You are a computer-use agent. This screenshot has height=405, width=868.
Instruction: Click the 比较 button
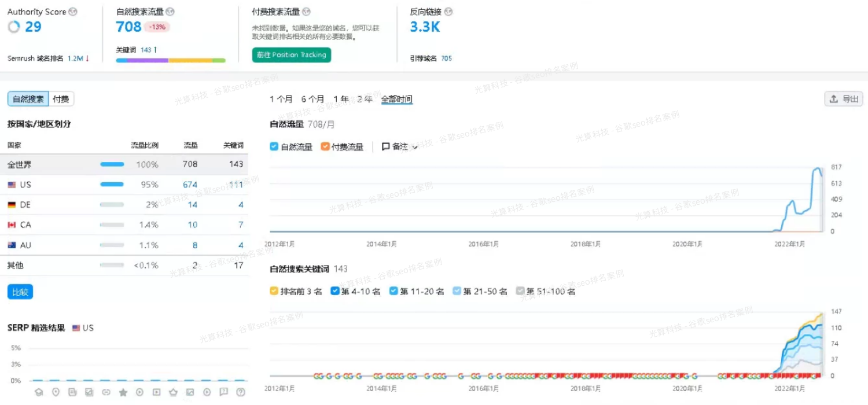(x=20, y=292)
